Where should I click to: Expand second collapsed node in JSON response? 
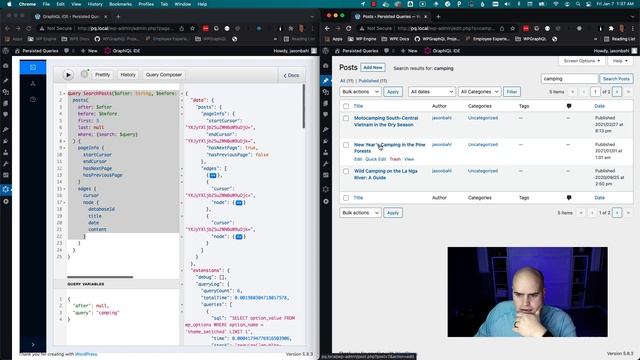tap(239, 236)
